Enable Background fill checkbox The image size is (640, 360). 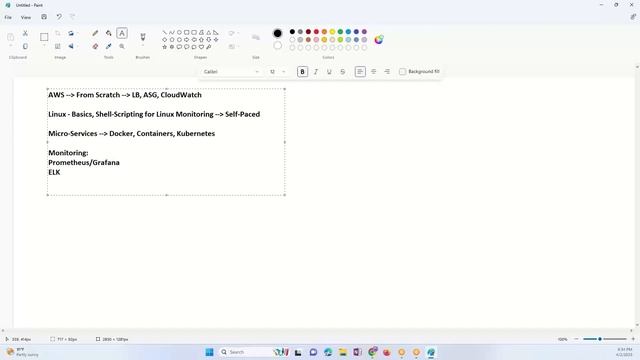[402, 72]
